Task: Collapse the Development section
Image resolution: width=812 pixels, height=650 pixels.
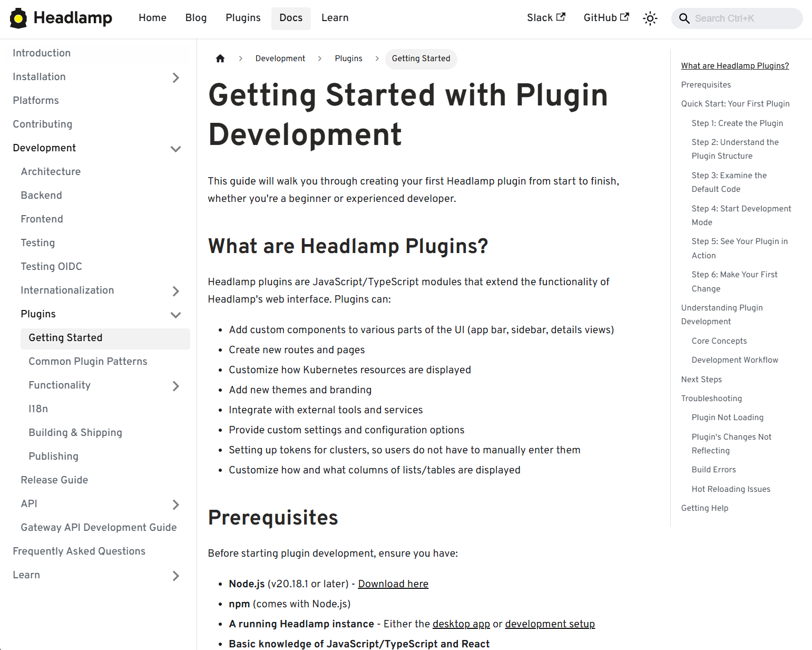Action: pos(176,149)
